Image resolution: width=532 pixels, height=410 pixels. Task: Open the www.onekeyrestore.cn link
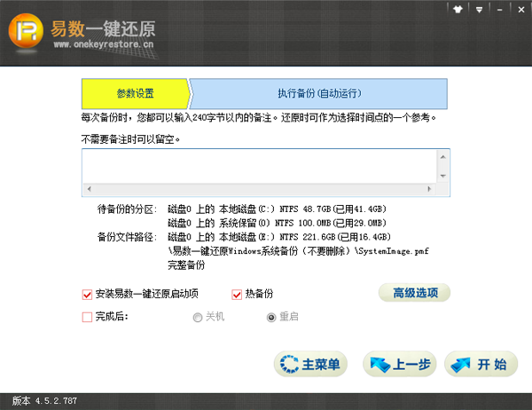104,44
